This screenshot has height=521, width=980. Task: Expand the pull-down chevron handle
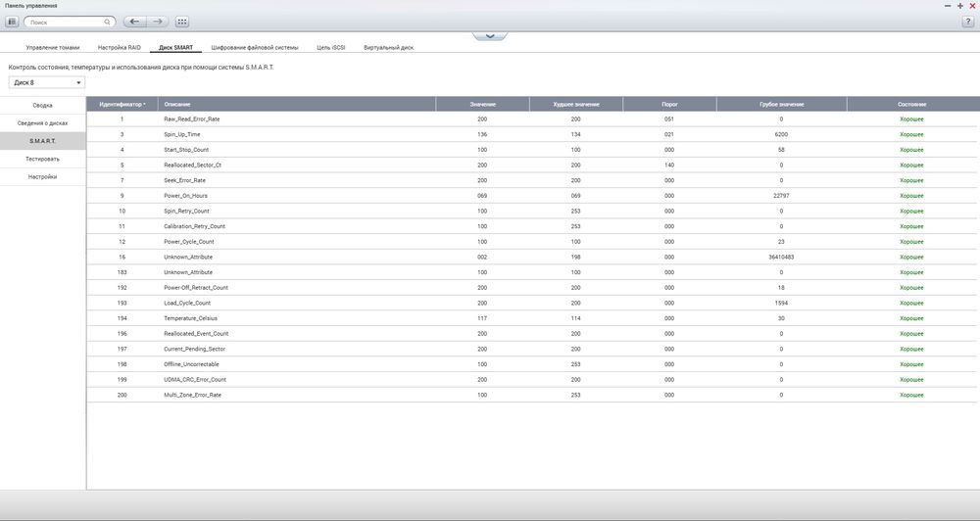pos(490,35)
